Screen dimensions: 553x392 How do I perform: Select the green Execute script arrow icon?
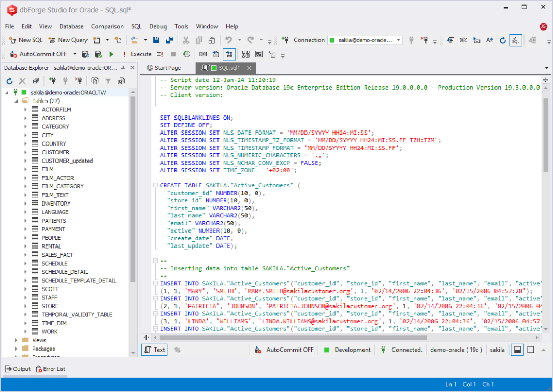(x=111, y=54)
